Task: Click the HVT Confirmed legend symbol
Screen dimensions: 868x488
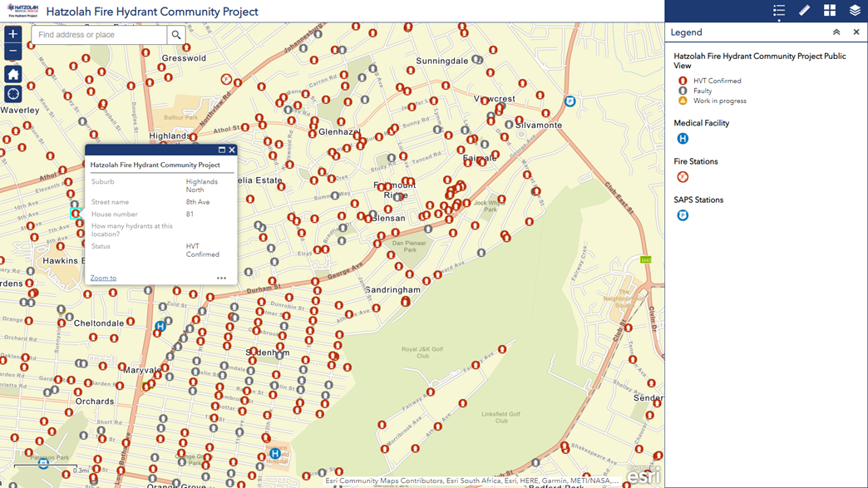Action: 683,81
